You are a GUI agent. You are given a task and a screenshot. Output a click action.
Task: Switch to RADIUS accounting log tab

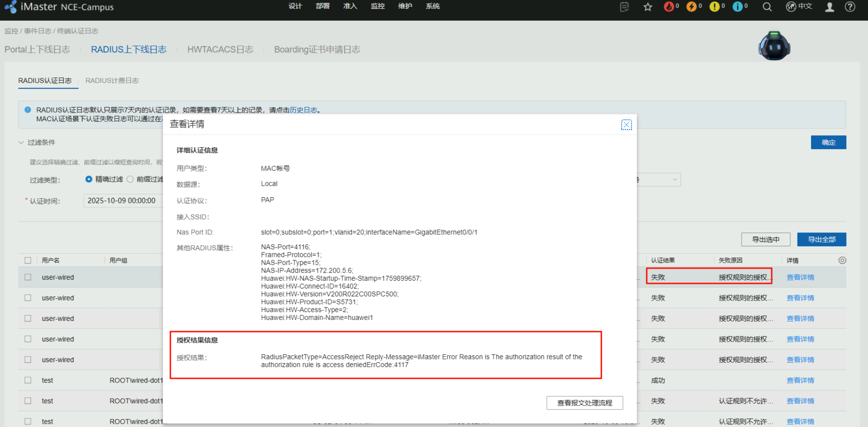tap(112, 81)
